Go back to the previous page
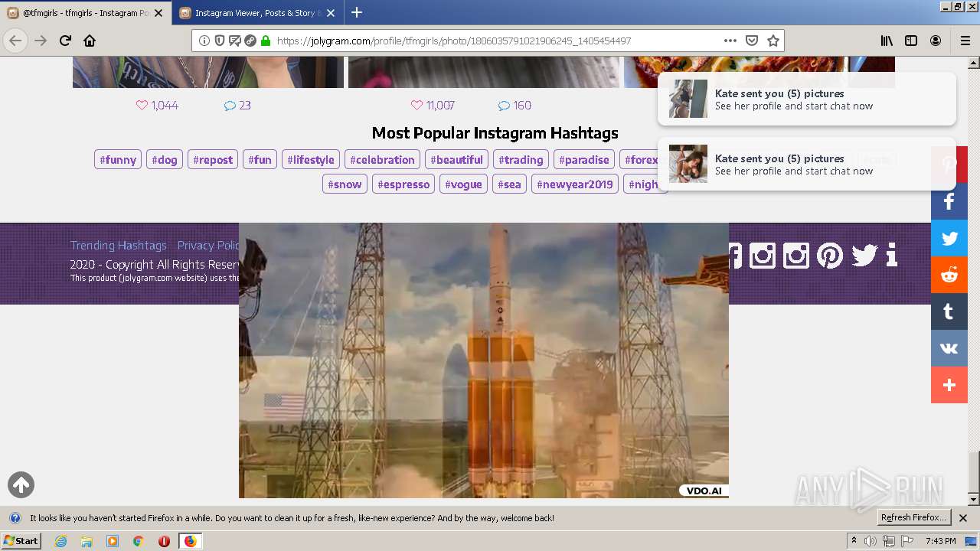This screenshot has width=980, height=551. point(15,41)
